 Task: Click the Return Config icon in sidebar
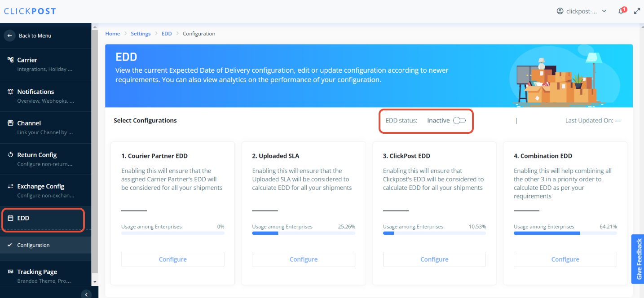pyautogui.click(x=11, y=155)
